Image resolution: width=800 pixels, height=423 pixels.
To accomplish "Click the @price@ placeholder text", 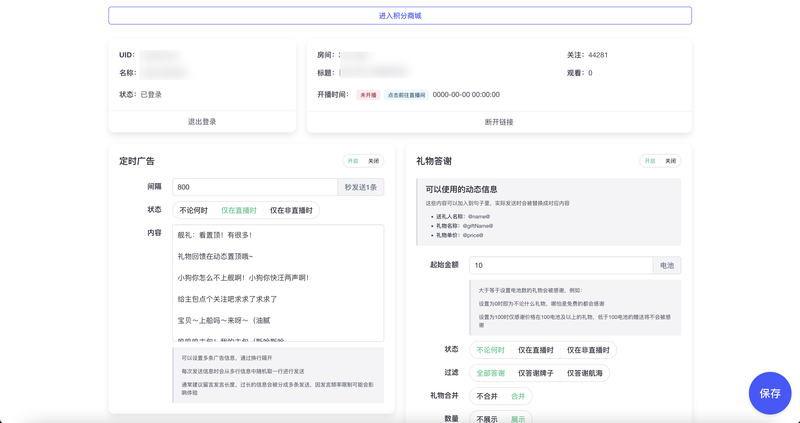I will 473,235.
